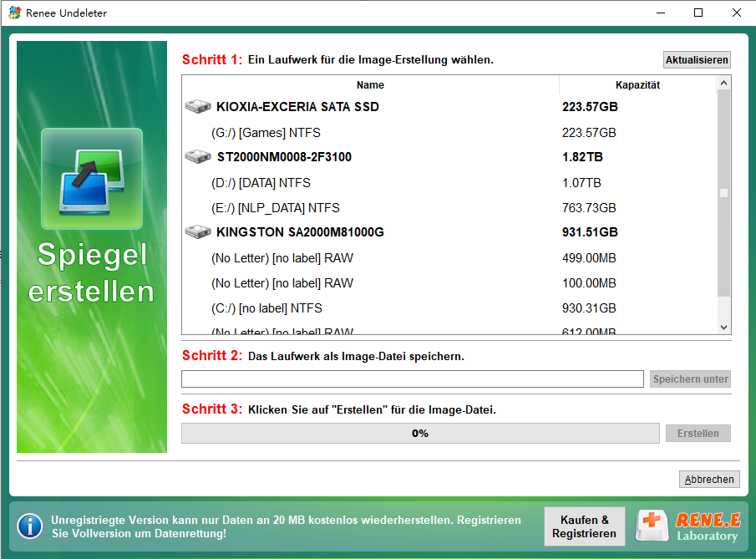
Task: Click the drive list vertical scrollbar thumb
Action: click(x=723, y=193)
